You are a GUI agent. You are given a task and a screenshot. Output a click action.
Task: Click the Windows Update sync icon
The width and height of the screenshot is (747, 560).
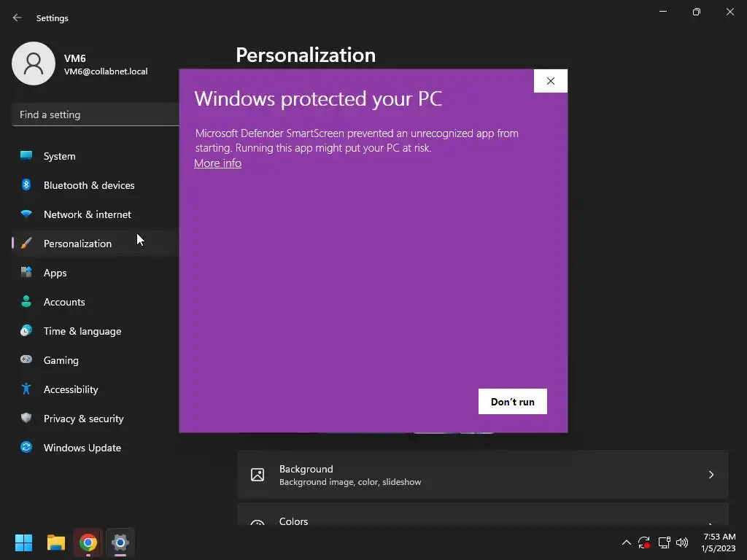click(x=26, y=447)
